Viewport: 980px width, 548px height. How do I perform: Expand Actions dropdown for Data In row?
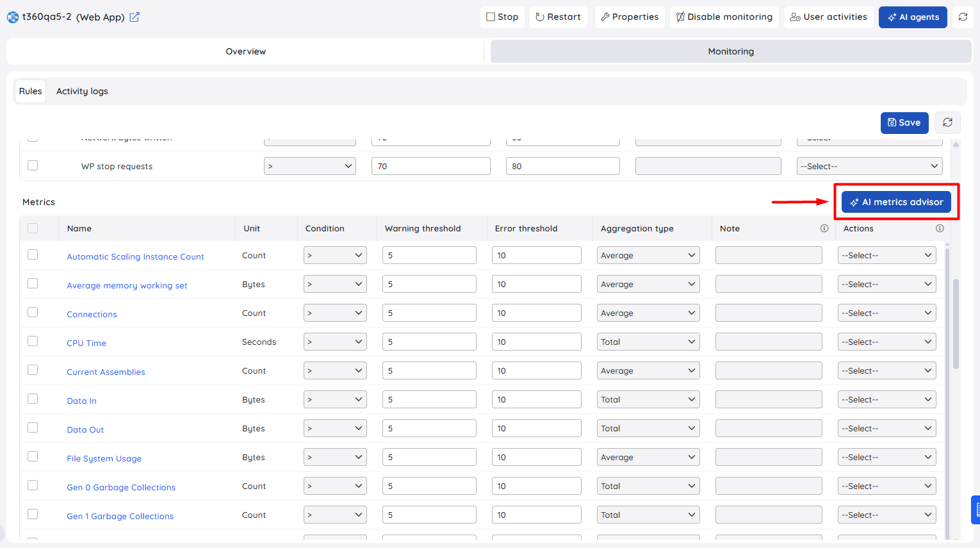pyautogui.click(x=887, y=399)
